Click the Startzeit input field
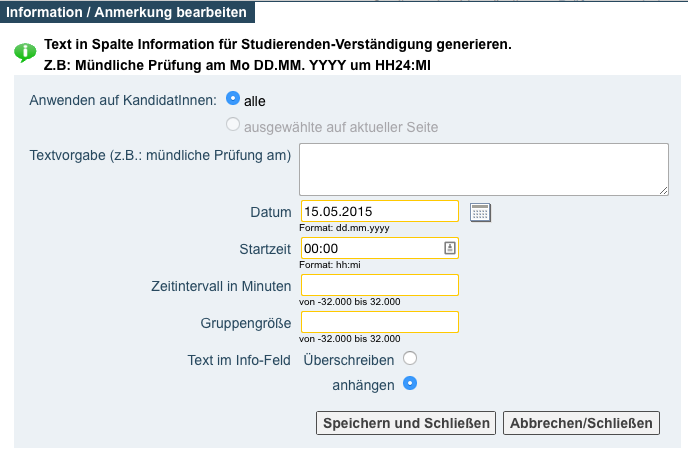This screenshot has width=688, height=453. coord(380,248)
